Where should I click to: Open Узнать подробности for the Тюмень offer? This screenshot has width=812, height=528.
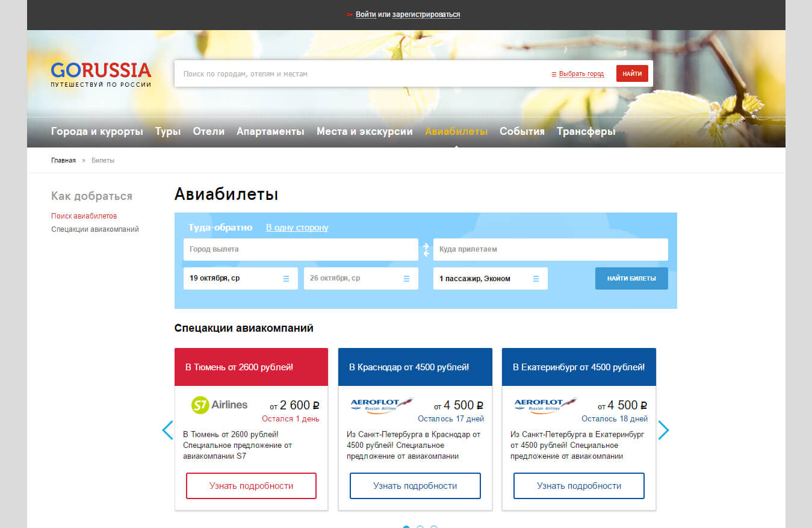coord(251,486)
